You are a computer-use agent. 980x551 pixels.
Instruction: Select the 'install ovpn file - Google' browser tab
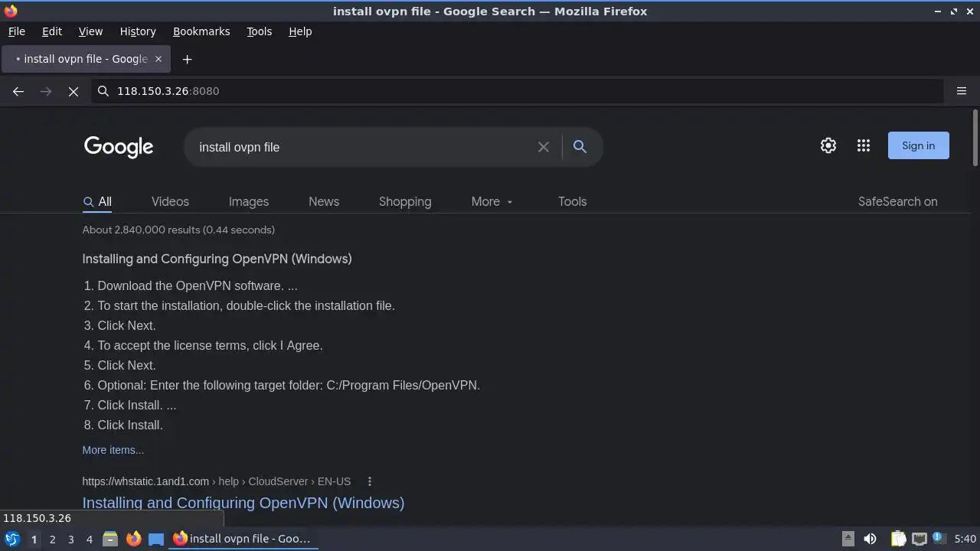pos(84,59)
